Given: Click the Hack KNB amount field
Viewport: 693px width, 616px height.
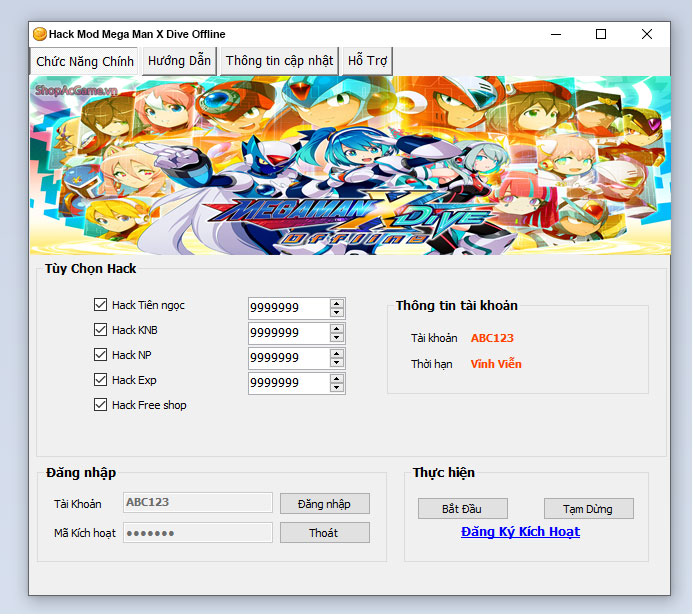Looking at the screenshot, I should (x=289, y=333).
